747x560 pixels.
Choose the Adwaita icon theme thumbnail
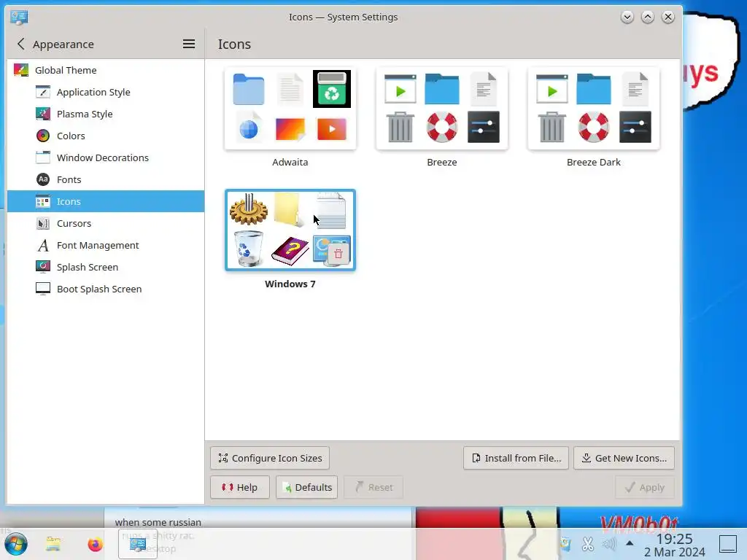point(290,109)
